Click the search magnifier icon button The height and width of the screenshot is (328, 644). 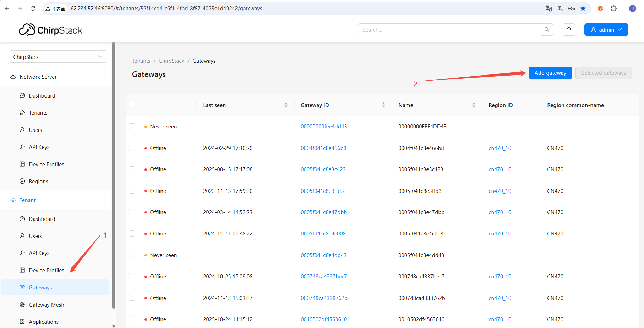tap(547, 30)
